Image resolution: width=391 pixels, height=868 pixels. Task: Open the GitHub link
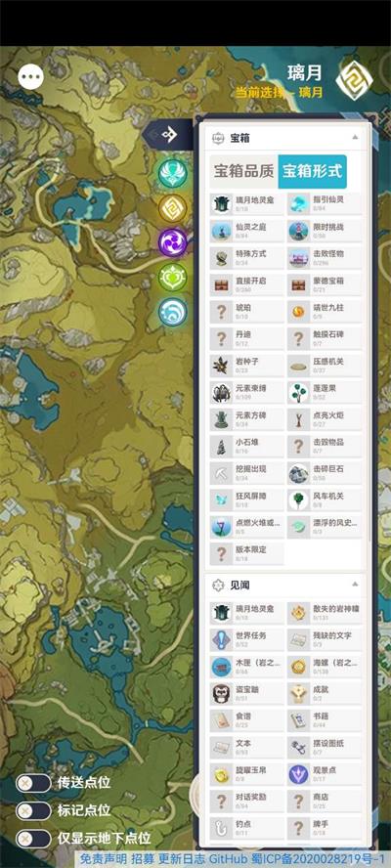coord(227,859)
